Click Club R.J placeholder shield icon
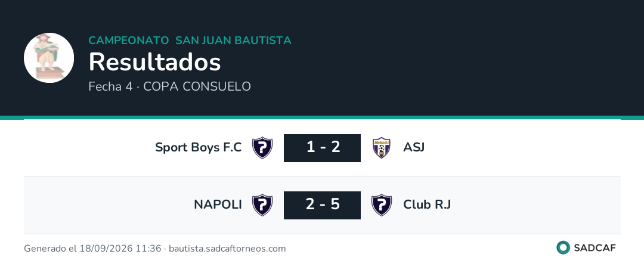The image size is (644, 279). (382, 205)
